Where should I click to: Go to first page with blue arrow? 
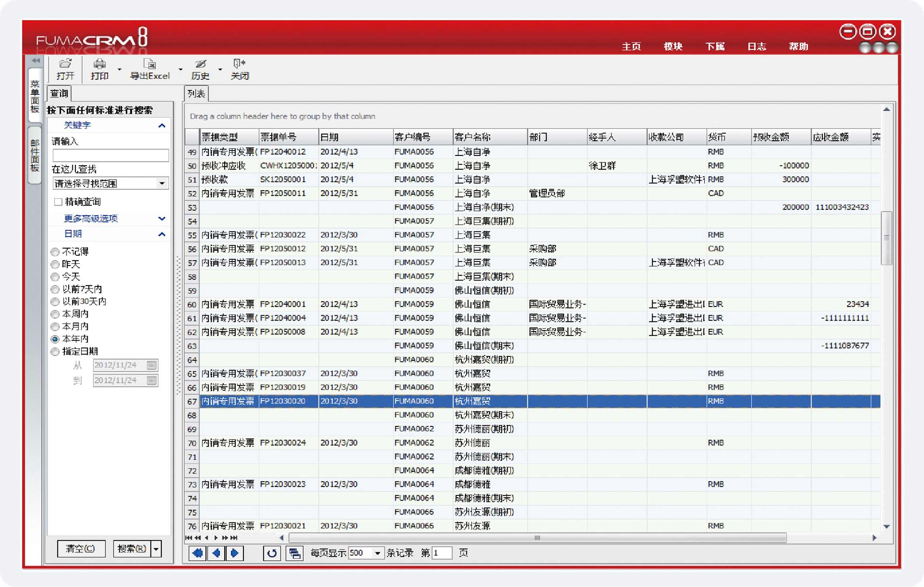click(x=197, y=553)
